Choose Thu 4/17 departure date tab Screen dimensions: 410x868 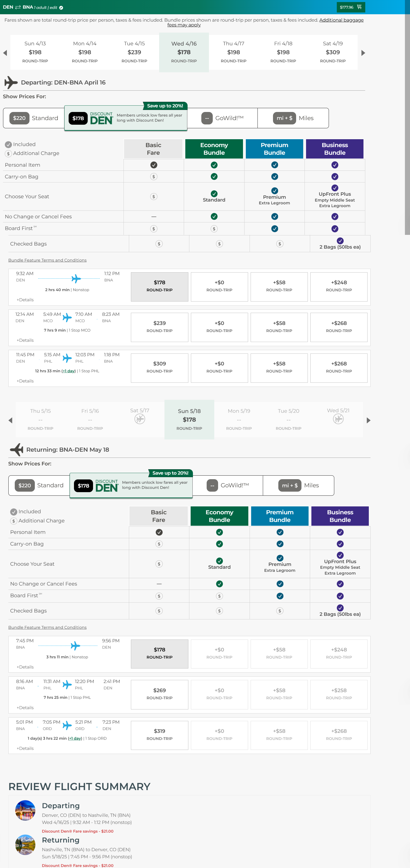click(234, 52)
